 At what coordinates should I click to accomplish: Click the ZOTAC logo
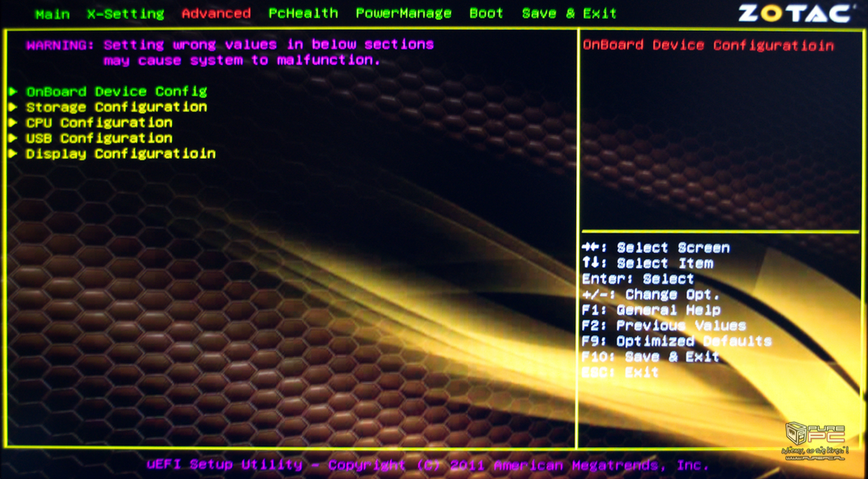click(795, 14)
